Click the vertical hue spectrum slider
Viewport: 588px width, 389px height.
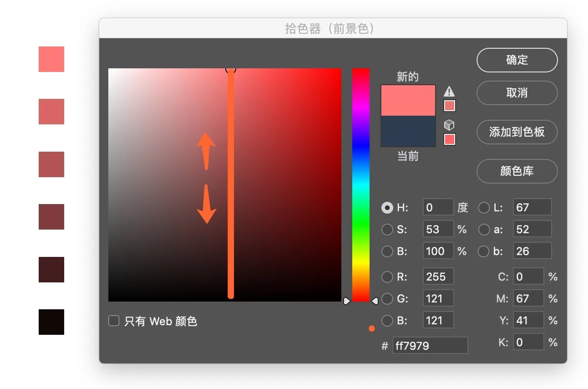coord(361,185)
